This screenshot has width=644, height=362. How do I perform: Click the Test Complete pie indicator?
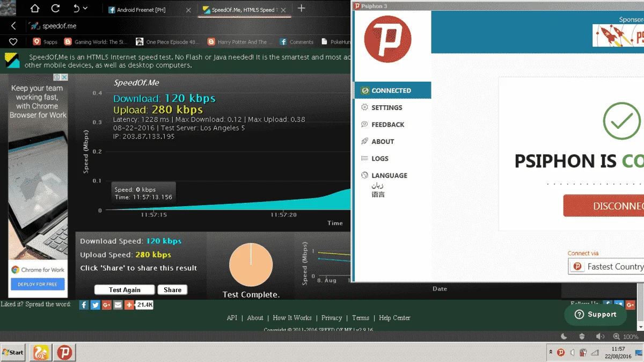pyautogui.click(x=251, y=265)
